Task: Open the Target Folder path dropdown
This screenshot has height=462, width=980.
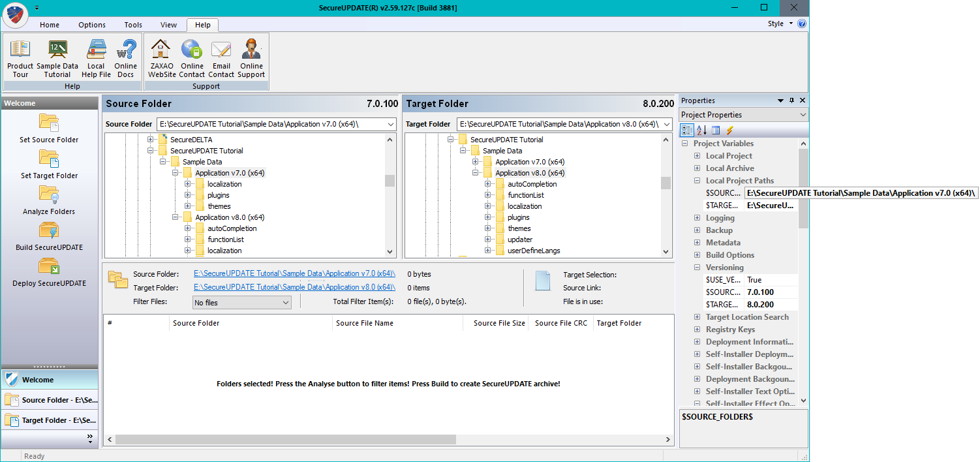Action: [x=666, y=124]
